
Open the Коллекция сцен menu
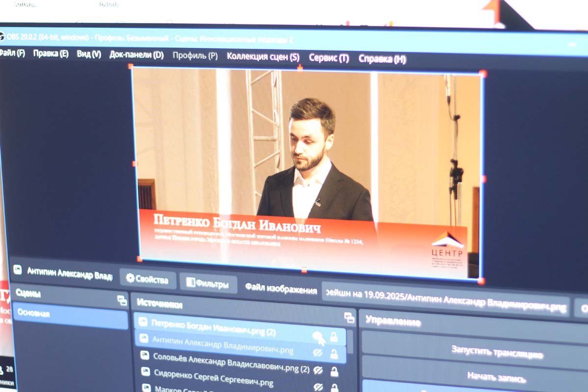pyautogui.click(x=263, y=56)
